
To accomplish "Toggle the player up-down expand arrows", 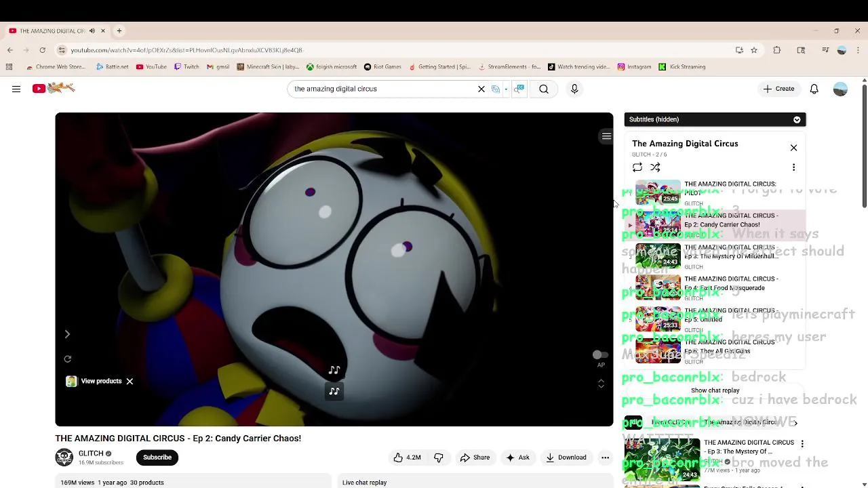I will tap(601, 384).
